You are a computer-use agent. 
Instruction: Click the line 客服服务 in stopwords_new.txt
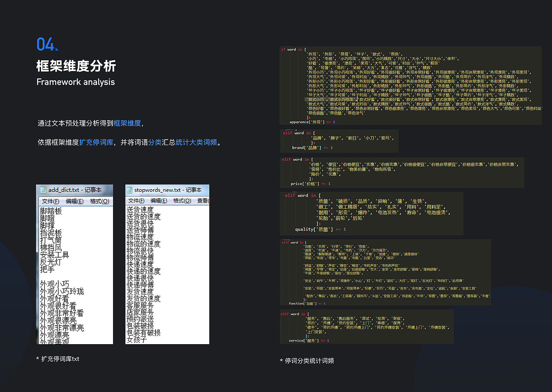click(140, 305)
